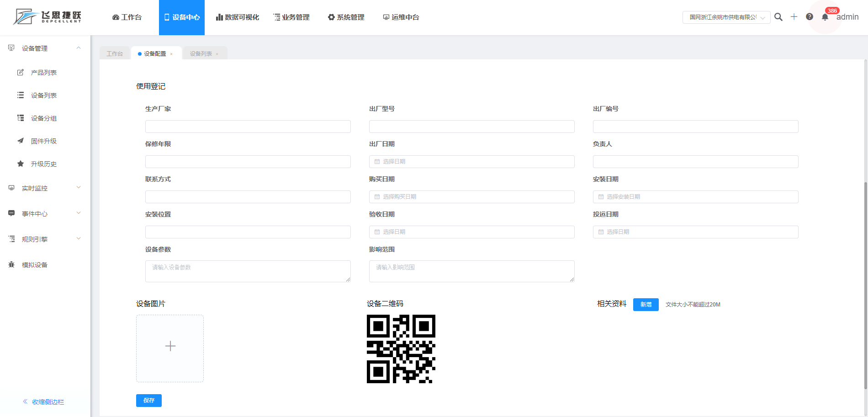Upload device image via plus box
868x417 pixels.
coord(170,348)
